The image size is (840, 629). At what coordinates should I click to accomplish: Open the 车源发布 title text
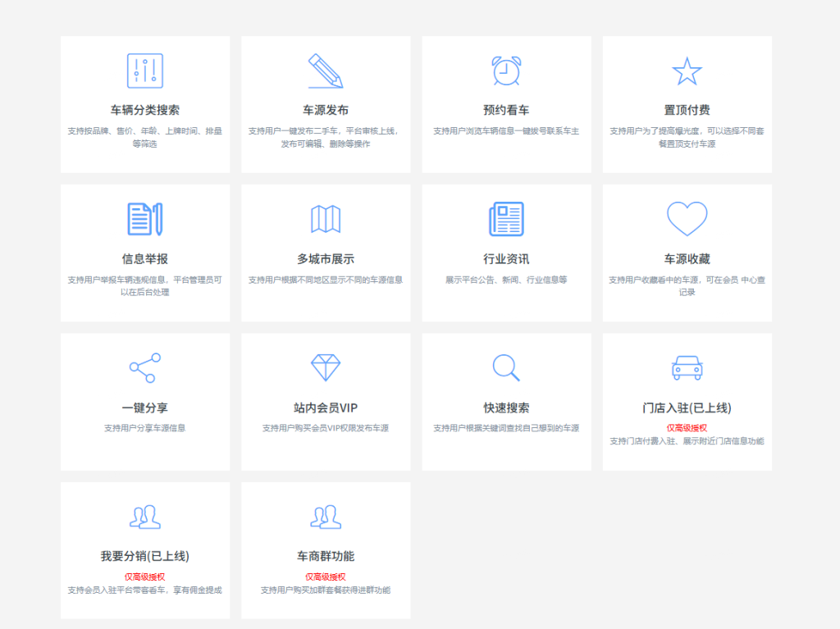coord(326,110)
